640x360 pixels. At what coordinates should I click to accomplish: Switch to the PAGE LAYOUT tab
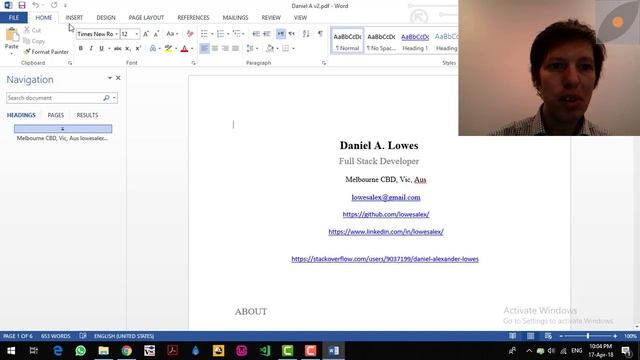pos(146,18)
